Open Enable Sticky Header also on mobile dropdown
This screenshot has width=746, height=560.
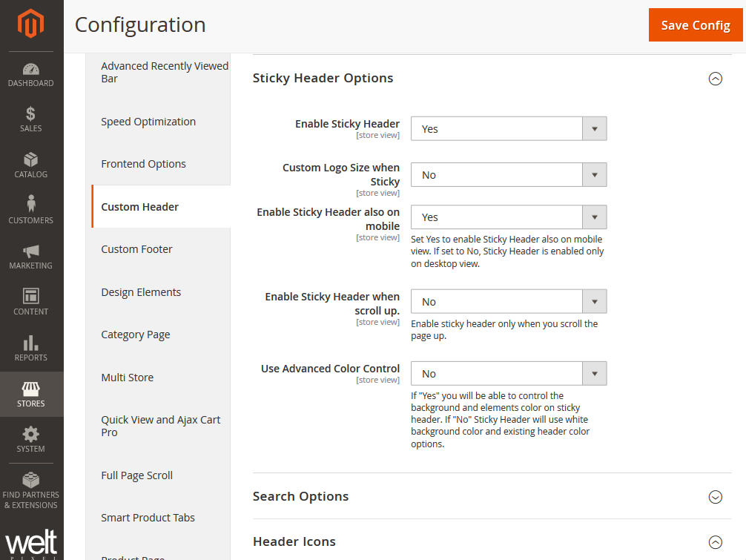(x=509, y=217)
